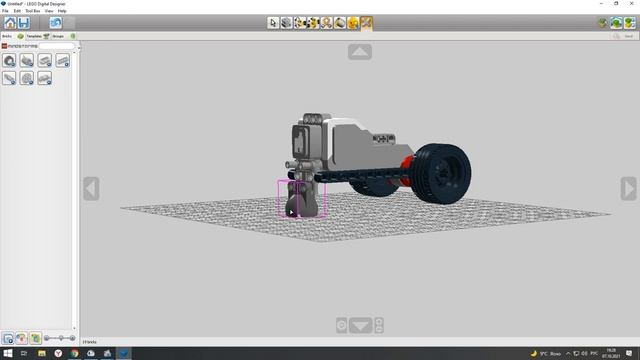Screen dimensions: 640x360
Task: Select the Hinge Align tool
Action: point(313,23)
